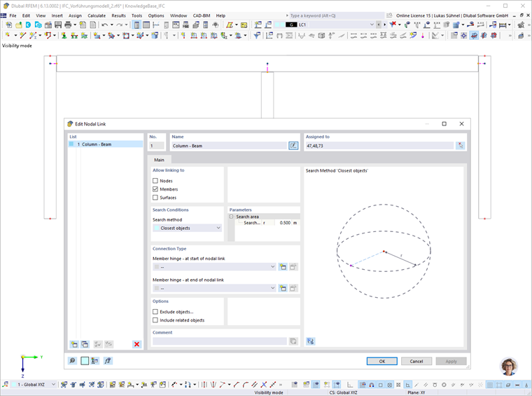Click the copy list item icon
The image size is (532, 396).
(85, 344)
